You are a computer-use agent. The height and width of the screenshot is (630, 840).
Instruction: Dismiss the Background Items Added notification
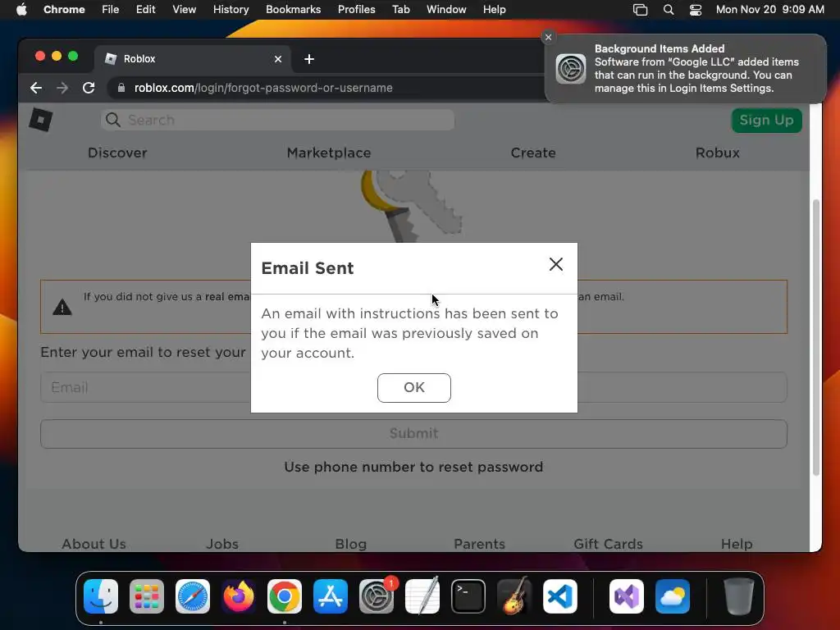click(548, 37)
